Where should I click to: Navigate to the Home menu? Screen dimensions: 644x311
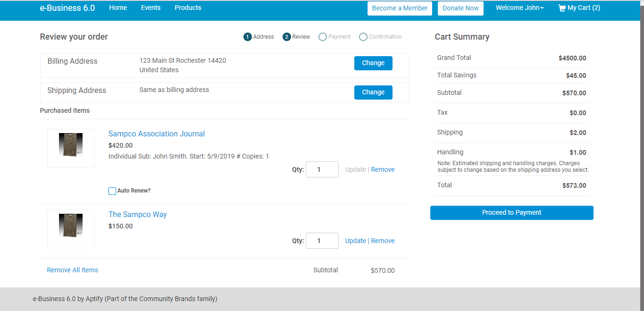117,8
